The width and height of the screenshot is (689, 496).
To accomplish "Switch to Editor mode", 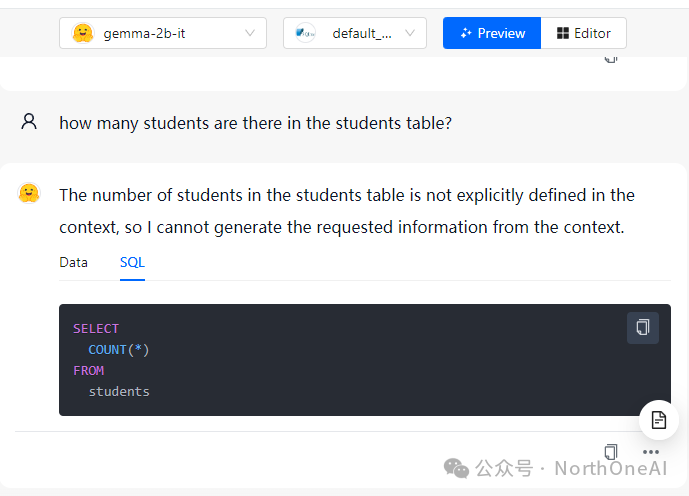I will [584, 33].
